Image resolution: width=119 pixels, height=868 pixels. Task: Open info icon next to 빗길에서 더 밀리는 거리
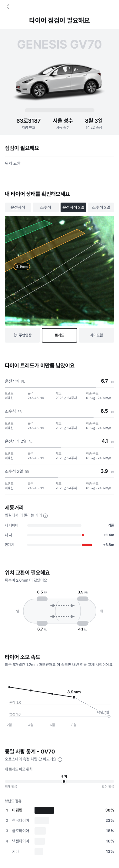pyautogui.click(x=45, y=515)
